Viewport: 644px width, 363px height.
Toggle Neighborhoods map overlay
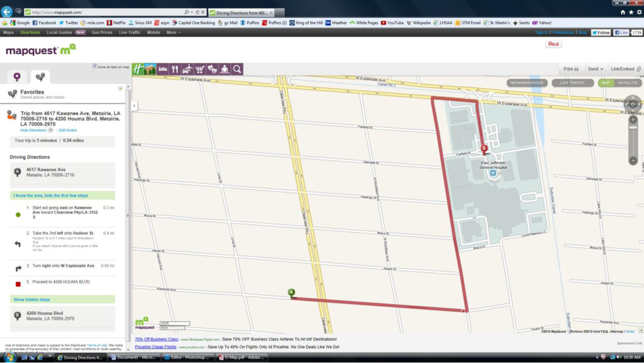click(x=527, y=83)
